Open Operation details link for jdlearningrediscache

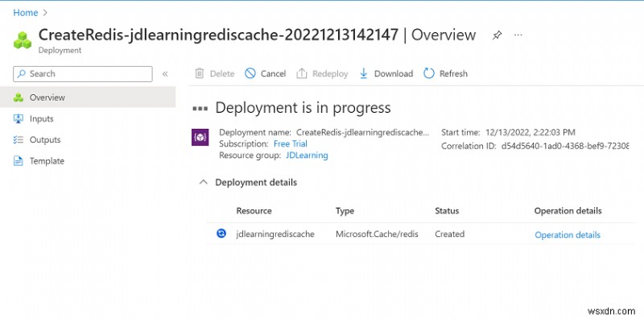coord(568,235)
